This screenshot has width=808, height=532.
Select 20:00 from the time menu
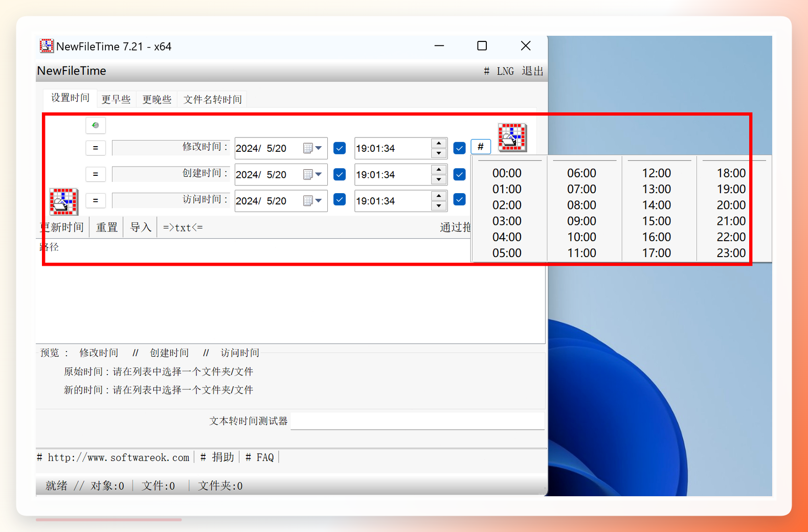tap(731, 205)
